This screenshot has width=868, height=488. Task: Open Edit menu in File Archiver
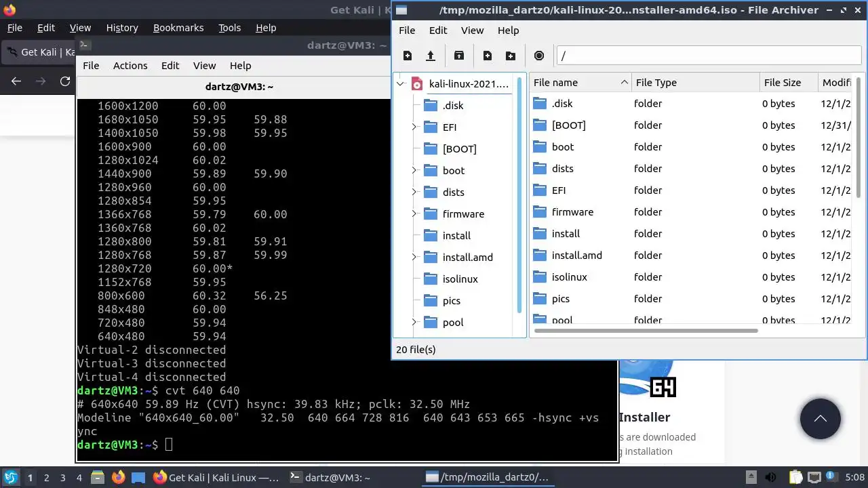coord(438,30)
